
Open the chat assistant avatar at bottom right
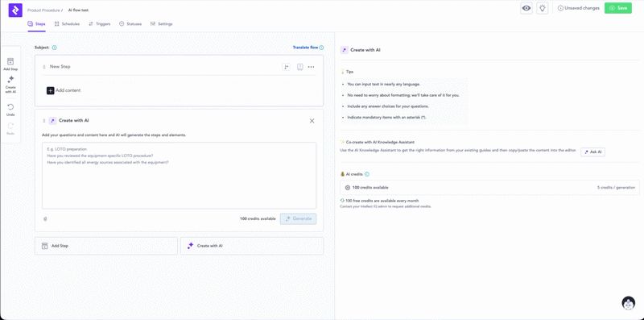coord(629,304)
